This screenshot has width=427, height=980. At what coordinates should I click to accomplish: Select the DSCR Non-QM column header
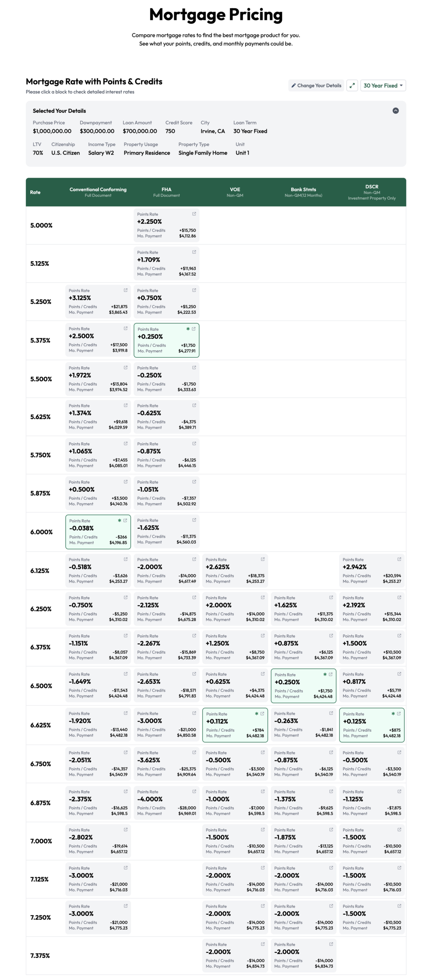point(372,192)
